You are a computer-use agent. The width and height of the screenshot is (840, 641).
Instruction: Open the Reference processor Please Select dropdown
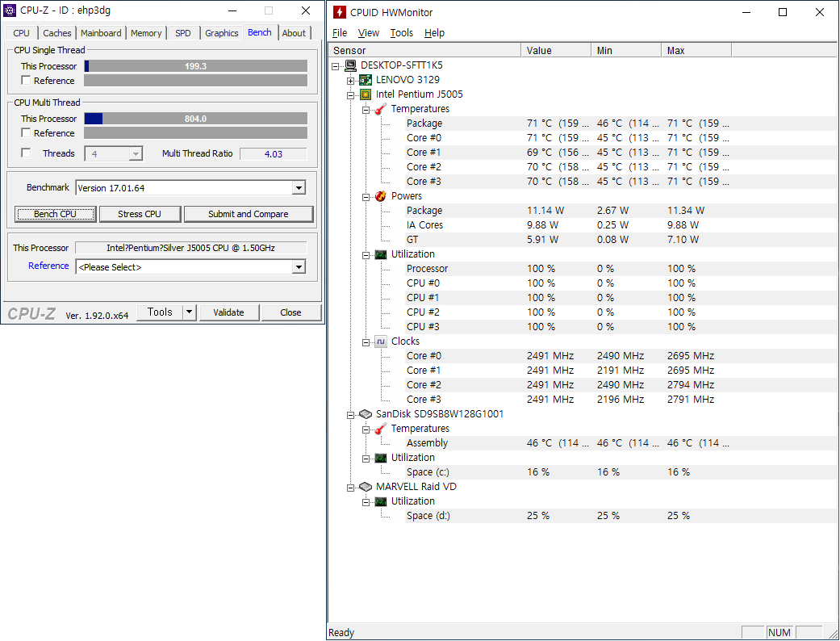click(299, 267)
